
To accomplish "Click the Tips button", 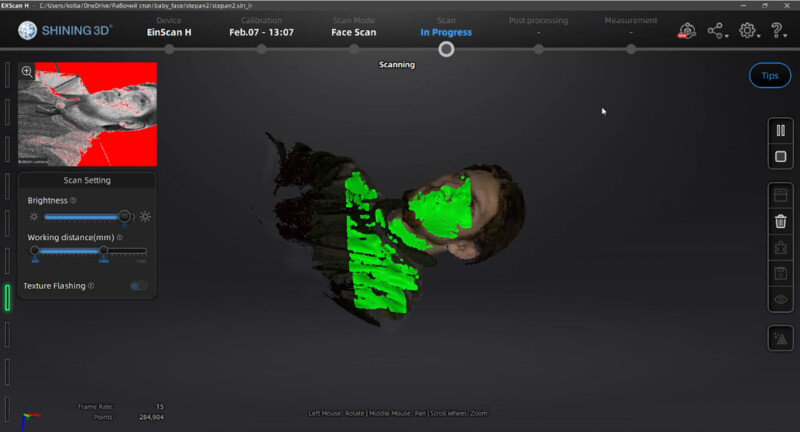I will 770,75.
